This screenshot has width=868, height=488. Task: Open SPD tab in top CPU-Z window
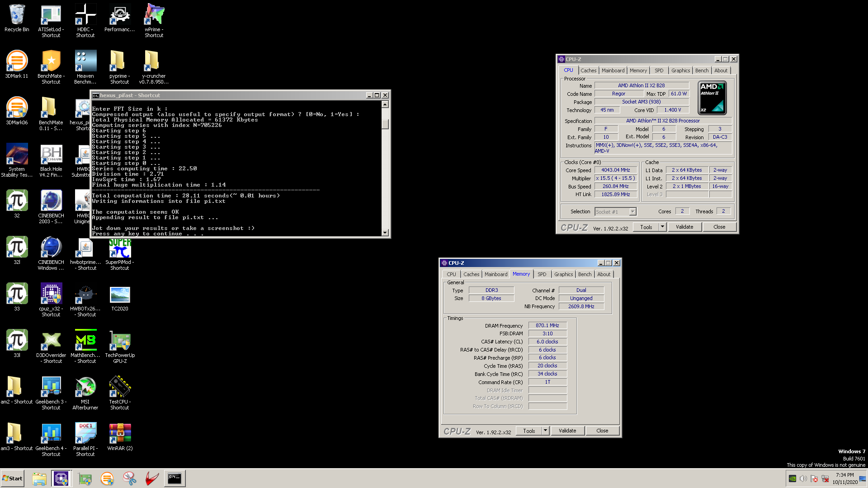(x=659, y=70)
